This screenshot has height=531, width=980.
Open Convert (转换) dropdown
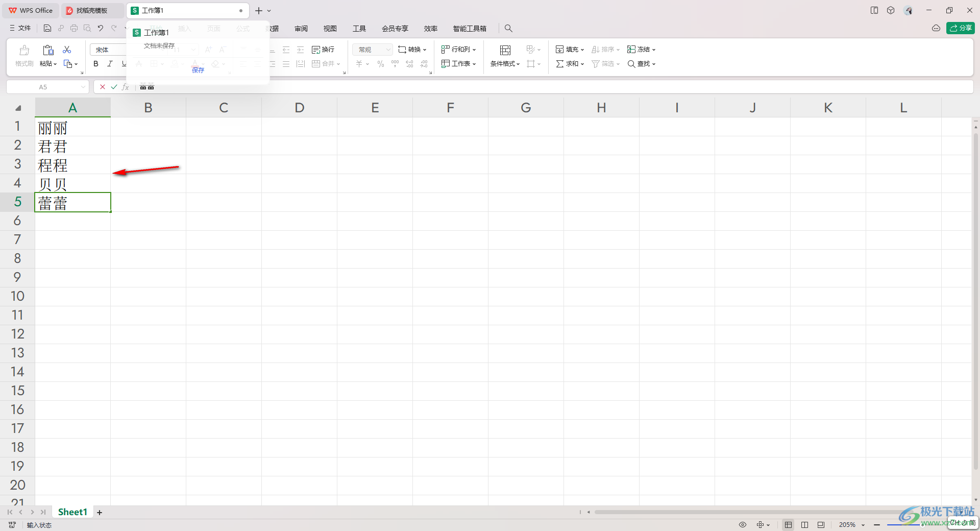click(x=412, y=50)
